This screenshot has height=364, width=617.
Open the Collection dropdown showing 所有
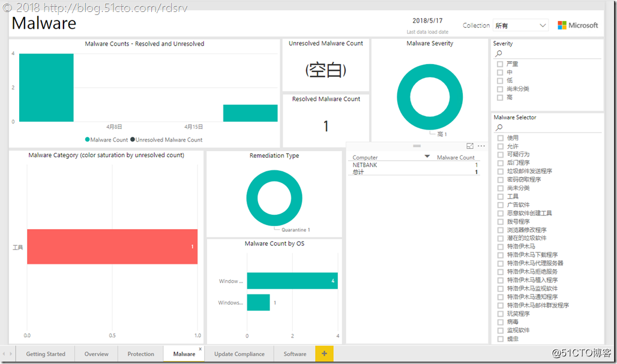[520, 26]
